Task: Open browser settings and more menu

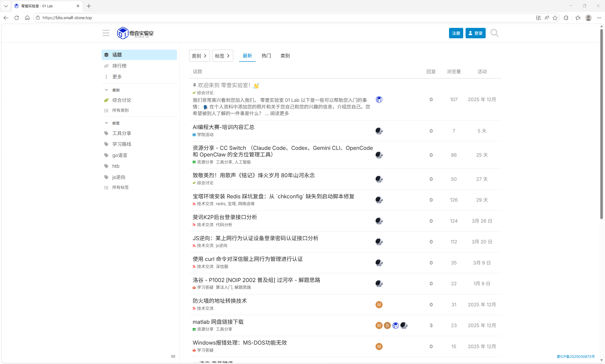Action: [x=599, y=18]
